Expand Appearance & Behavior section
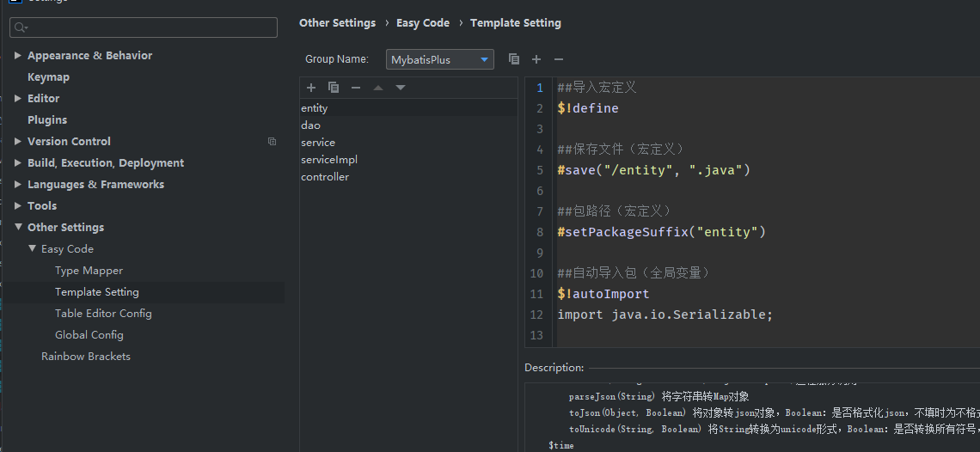Screen dimensions: 980x452 click(17, 55)
